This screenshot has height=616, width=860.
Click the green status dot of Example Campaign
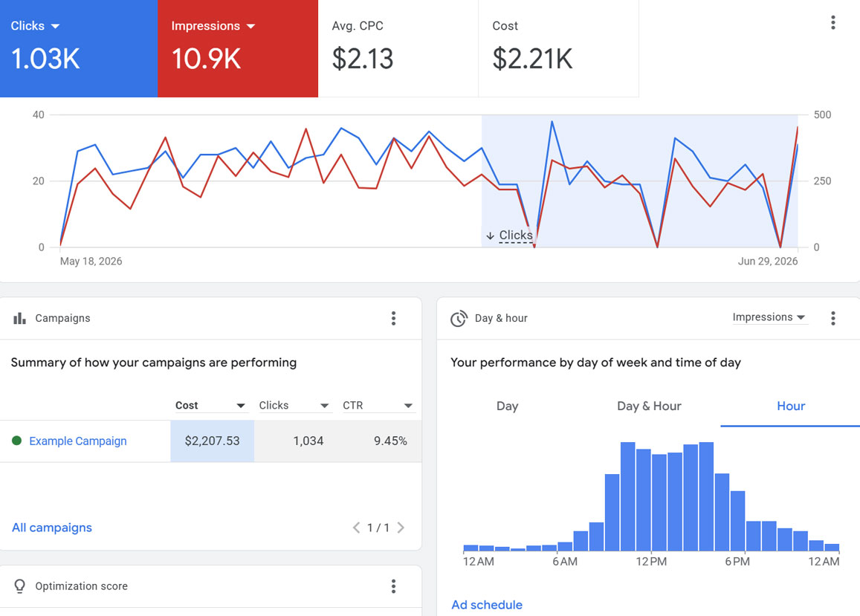point(16,441)
